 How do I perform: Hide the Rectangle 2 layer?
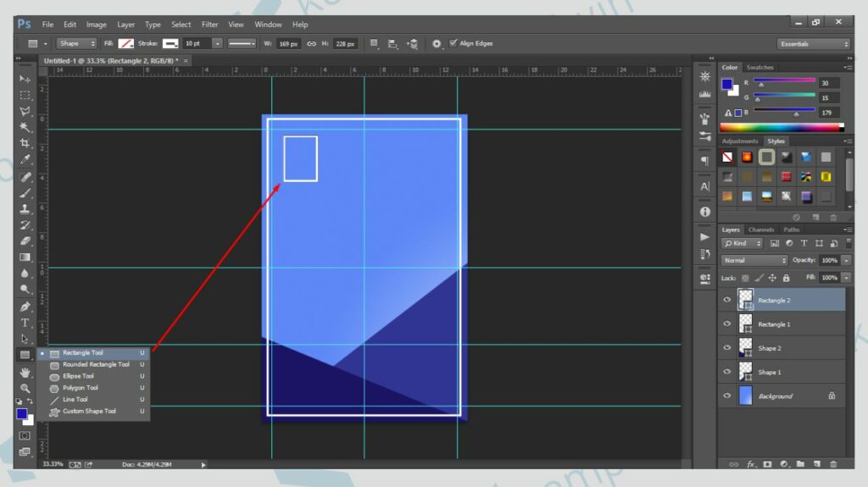coord(726,300)
